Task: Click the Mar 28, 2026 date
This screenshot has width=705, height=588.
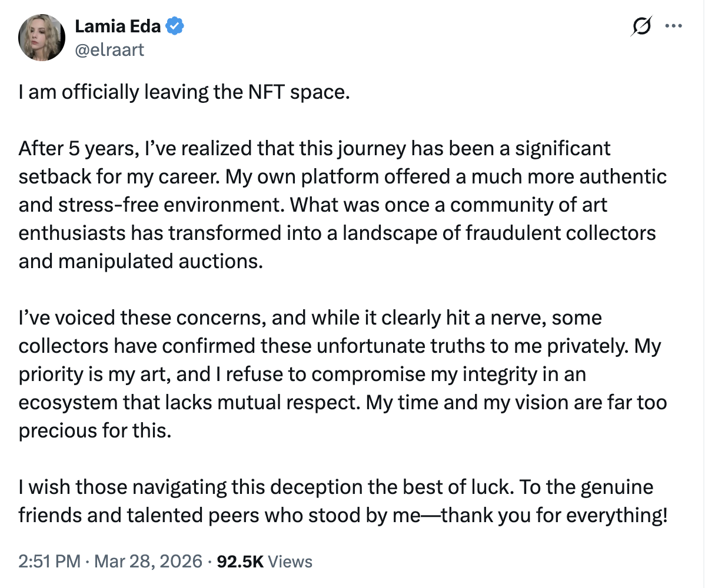Action: [x=148, y=561]
